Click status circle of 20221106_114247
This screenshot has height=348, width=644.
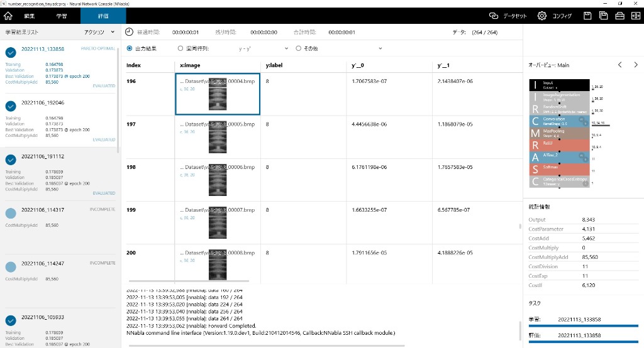click(x=11, y=267)
